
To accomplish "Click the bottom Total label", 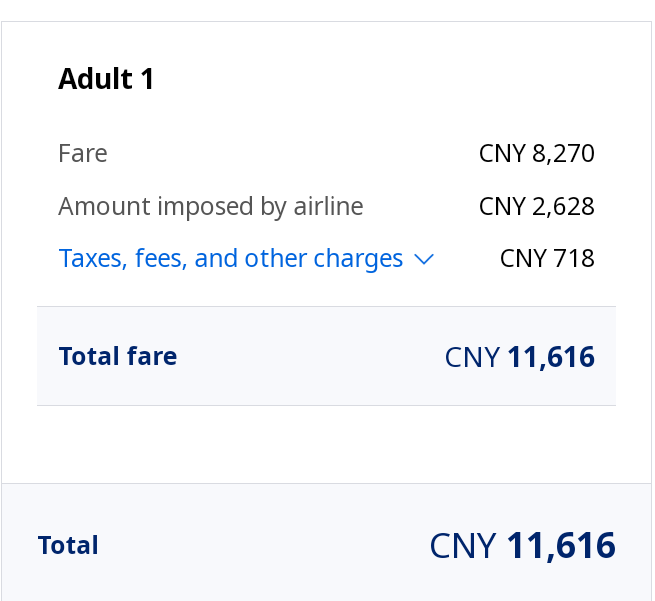I will pyautogui.click(x=68, y=545).
